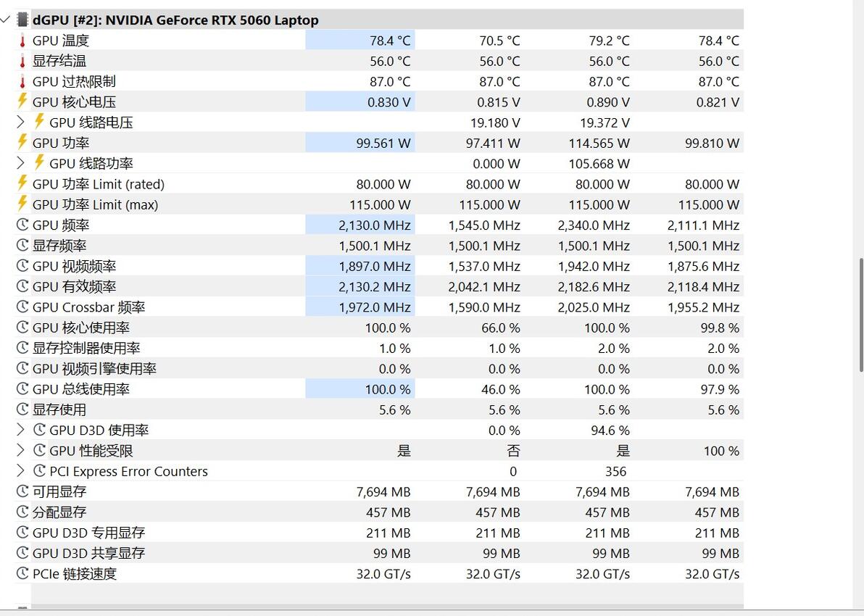This screenshot has width=864, height=616.
Task: Select the GPU 功率 Limit (max) row
Action: 379,204
